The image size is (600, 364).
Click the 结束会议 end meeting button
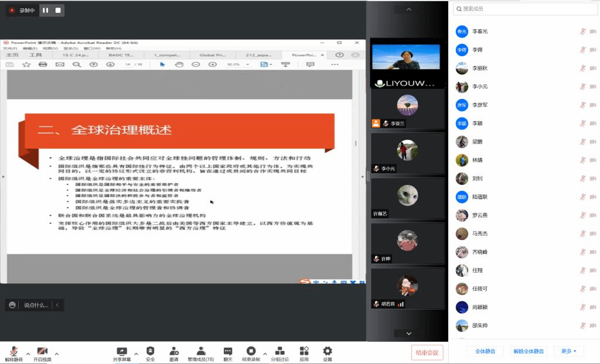click(427, 352)
